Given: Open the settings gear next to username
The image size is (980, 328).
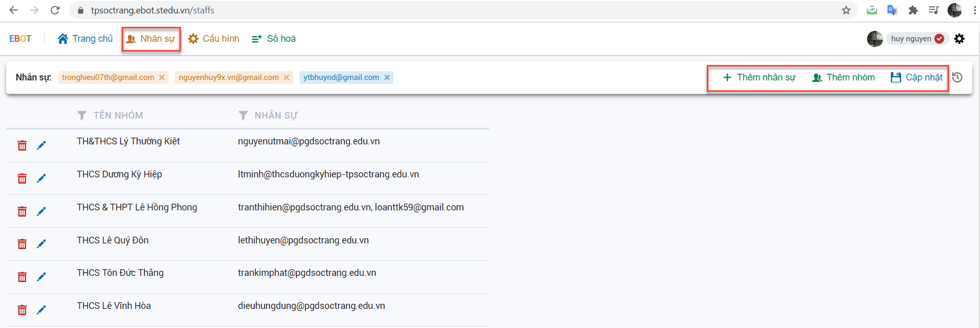Looking at the screenshot, I should pyautogui.click(x=959, y=39).
